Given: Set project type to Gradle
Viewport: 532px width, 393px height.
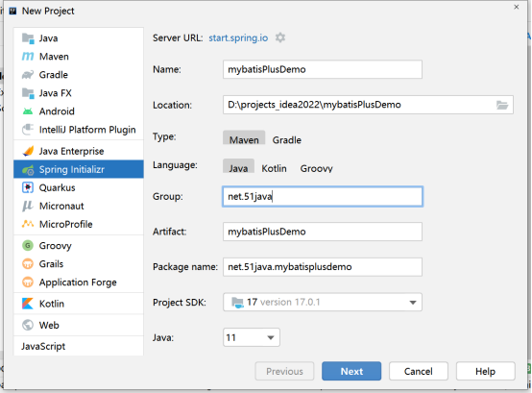Looking at the screenshot, I should 287,140.
